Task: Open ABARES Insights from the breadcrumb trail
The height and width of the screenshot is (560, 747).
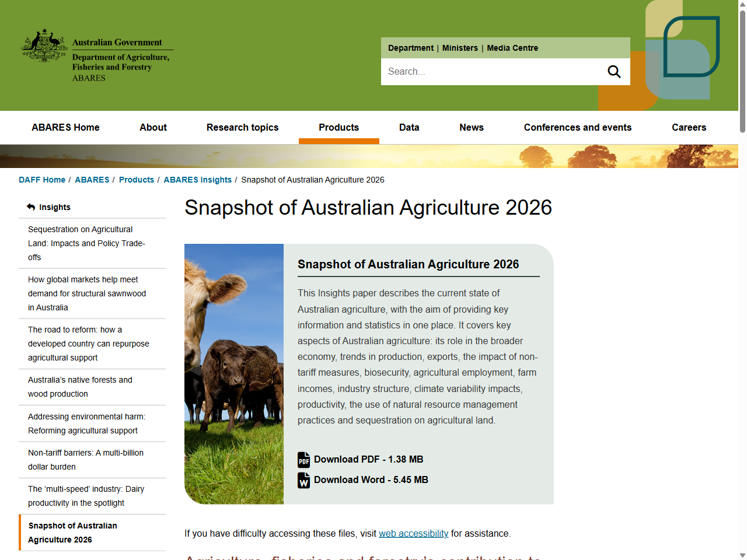Action: [x=198, y=180]
